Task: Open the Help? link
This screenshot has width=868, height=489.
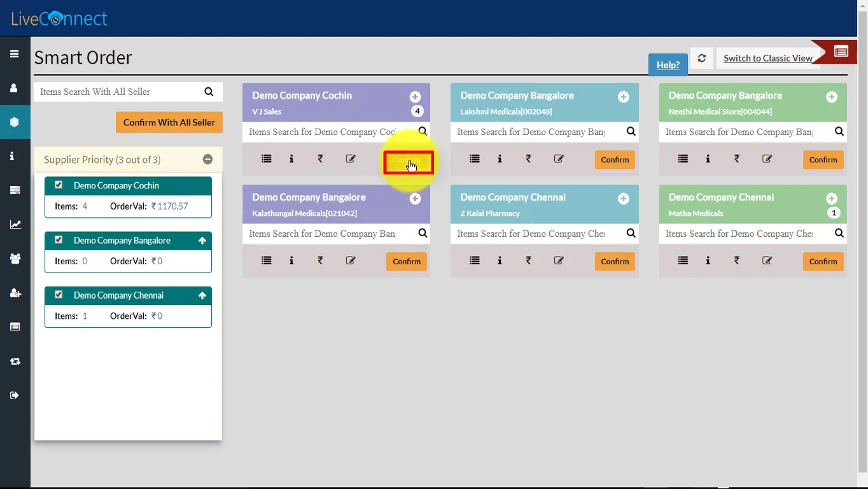Action: 668,64
